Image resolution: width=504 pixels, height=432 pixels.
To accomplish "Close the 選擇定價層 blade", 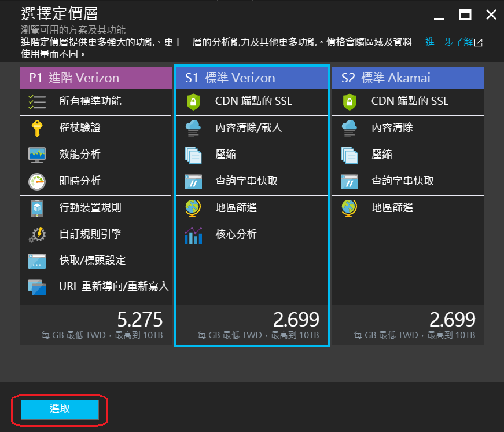I will pyautogui.click(x=491, y=14).
